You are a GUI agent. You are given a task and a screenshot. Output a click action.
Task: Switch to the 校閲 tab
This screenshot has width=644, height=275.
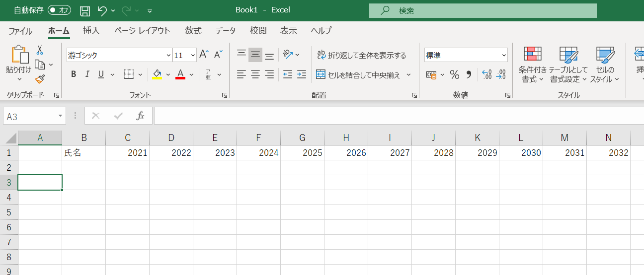pos(258,31)
